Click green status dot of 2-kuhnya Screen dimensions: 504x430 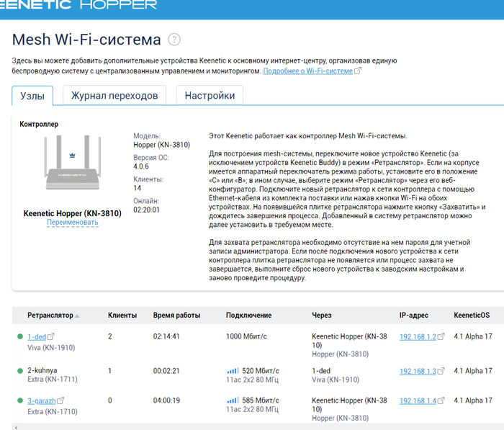(20, 371)
